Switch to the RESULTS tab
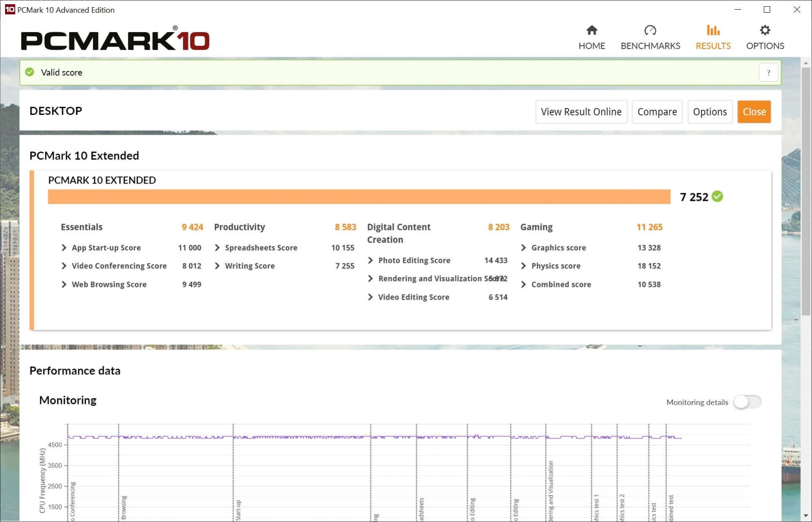The height and width of the screenshot is (522, 812). 713,45
